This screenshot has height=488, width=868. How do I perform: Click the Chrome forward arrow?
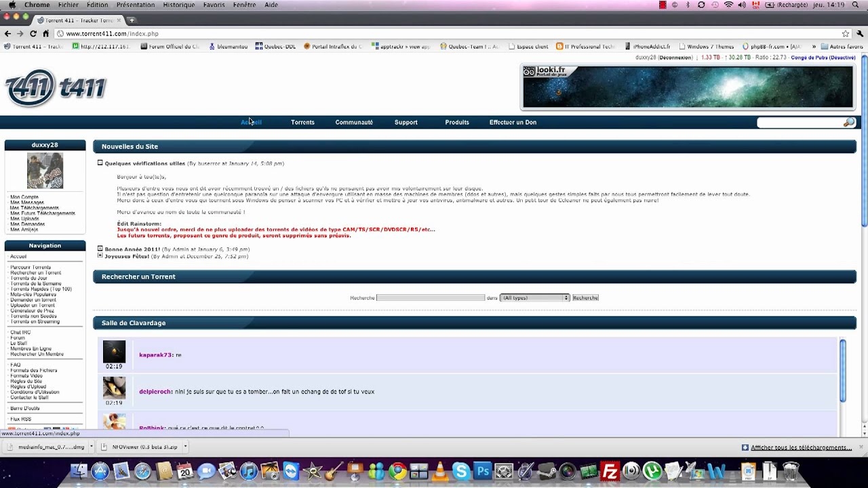[x=20, y=33]
